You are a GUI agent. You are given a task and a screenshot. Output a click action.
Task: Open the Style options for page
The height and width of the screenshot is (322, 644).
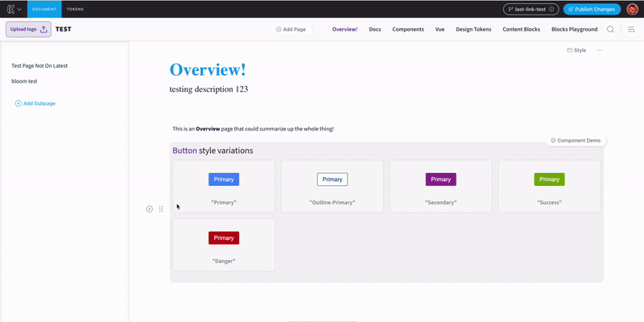(x=576, y=50)
